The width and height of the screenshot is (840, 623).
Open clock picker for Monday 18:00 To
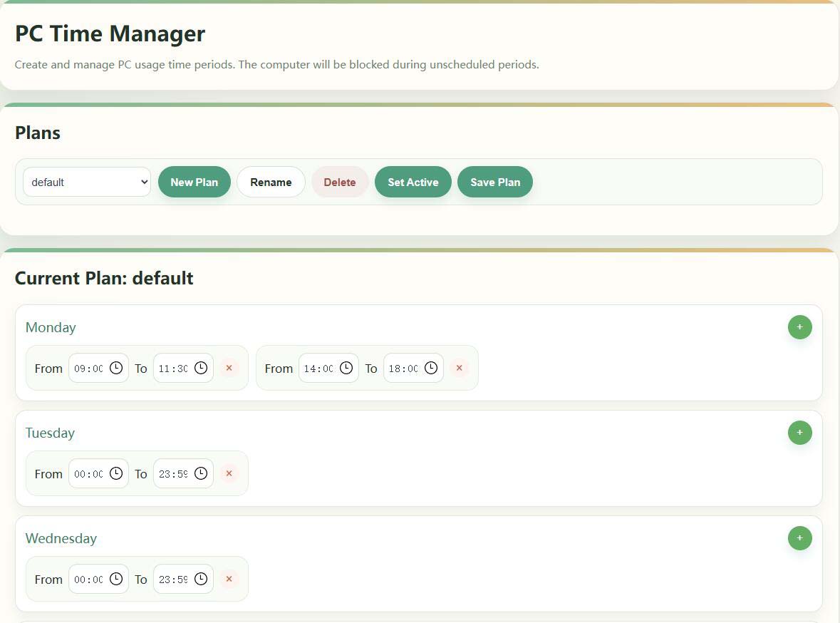(431, 368)
